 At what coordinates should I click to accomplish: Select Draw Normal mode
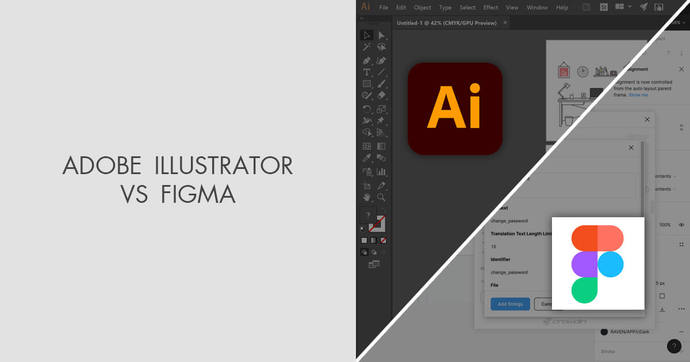coord(364,252)
